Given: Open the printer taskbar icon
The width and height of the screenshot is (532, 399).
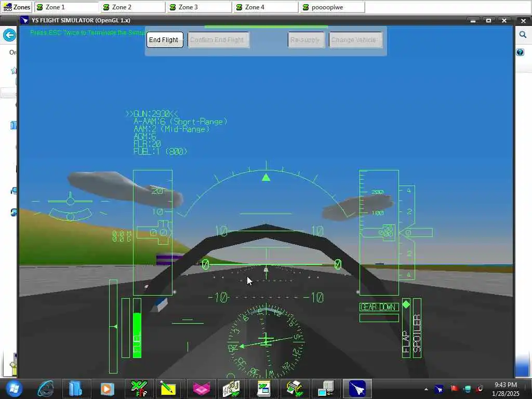Looking at the screenshot, I should click(295, 389).
